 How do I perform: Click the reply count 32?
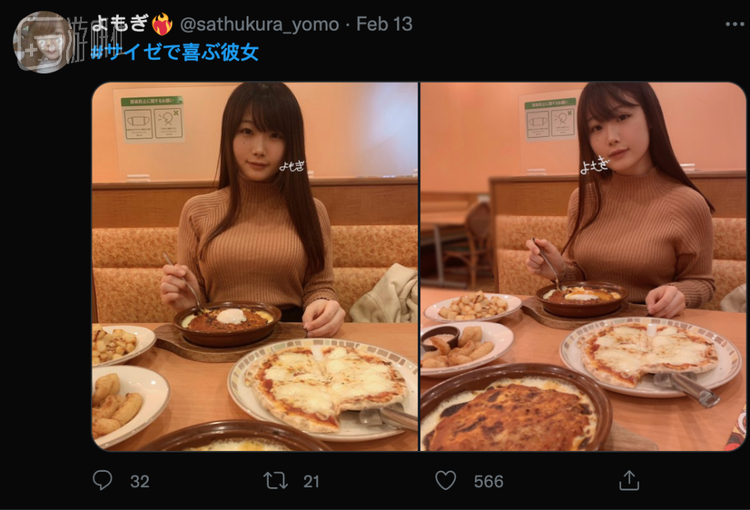(140, 481)
